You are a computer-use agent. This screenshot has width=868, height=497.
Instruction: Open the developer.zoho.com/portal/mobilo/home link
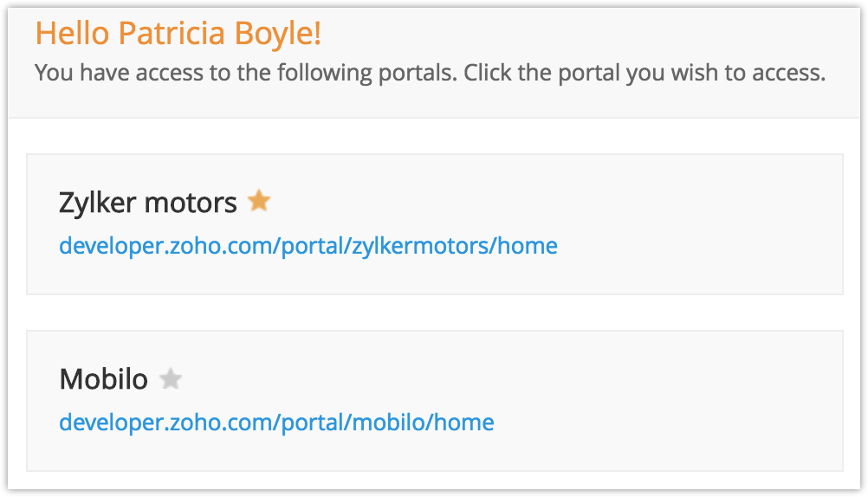(276, 423)
